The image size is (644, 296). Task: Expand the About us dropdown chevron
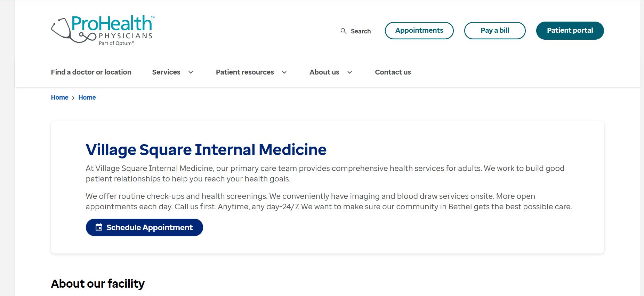(x=349, y=72)
